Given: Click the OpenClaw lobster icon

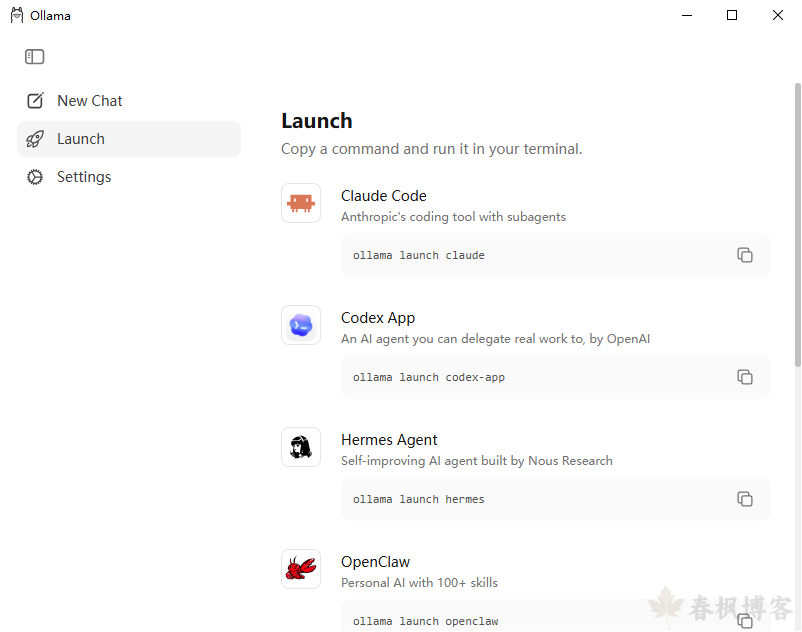Looking at the screenshot, I should pos(301,569).
